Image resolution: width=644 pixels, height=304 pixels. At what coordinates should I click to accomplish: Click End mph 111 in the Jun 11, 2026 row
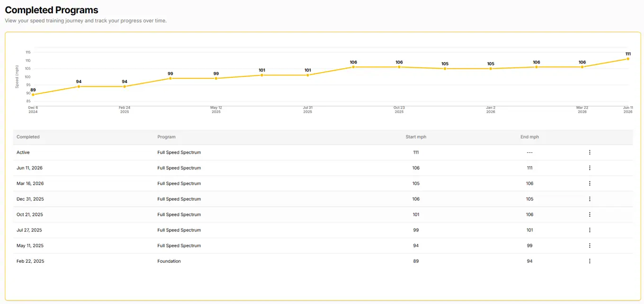click(529, 168)
